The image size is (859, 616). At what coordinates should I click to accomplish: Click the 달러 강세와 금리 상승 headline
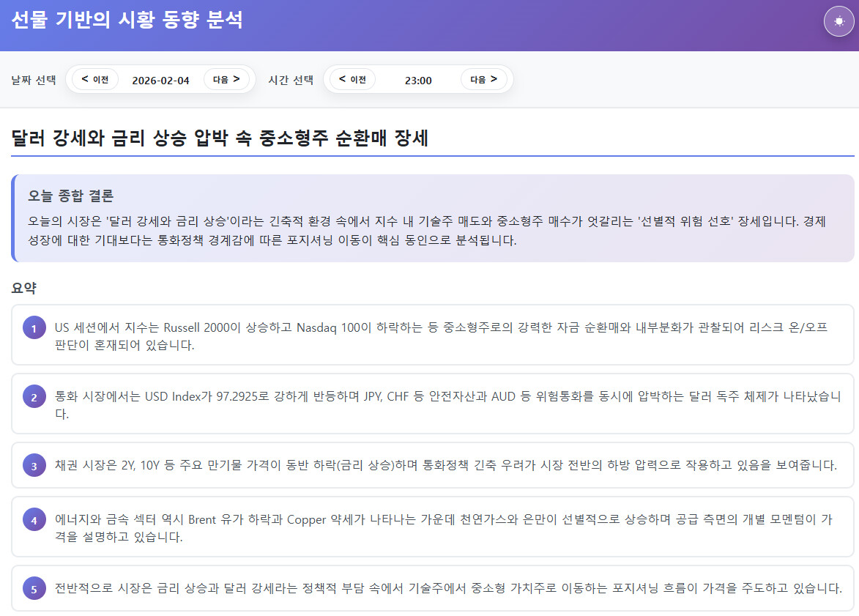220,138
